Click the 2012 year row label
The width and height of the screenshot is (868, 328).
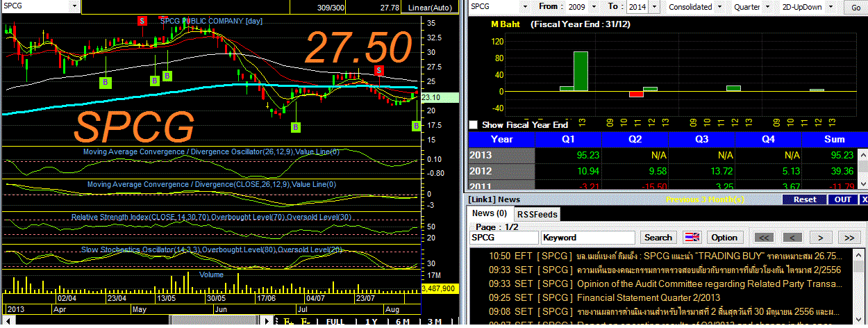pos(501,171)
